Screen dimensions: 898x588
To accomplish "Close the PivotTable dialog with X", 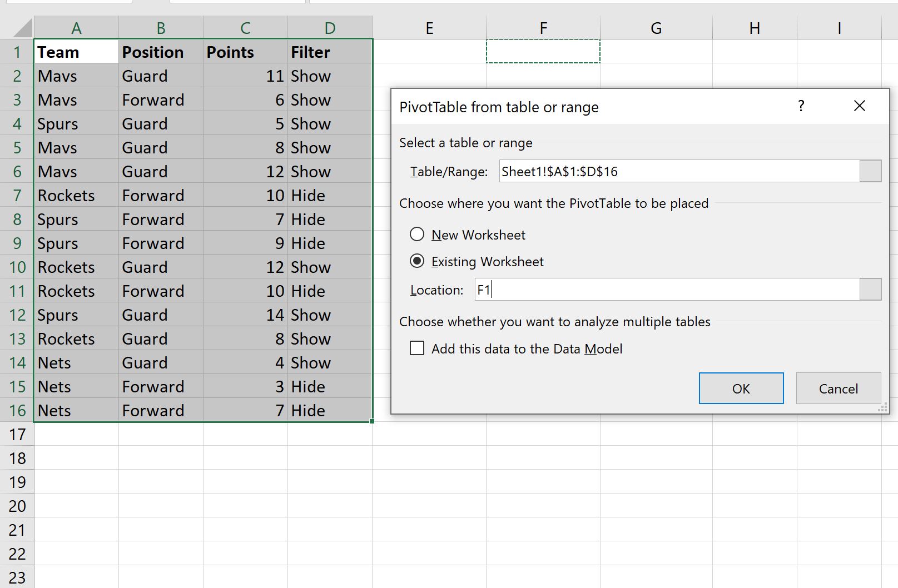I will tap(859, 106).
